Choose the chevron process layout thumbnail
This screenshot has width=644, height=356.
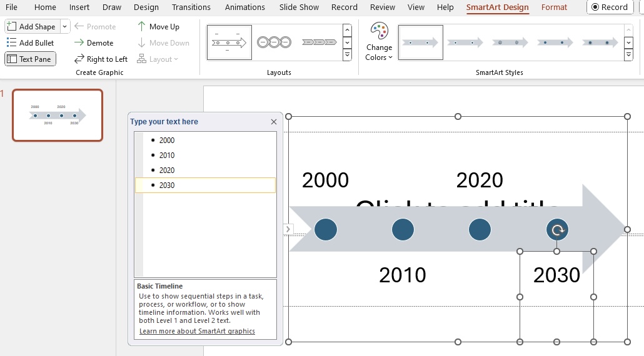[x=319, y=42]
